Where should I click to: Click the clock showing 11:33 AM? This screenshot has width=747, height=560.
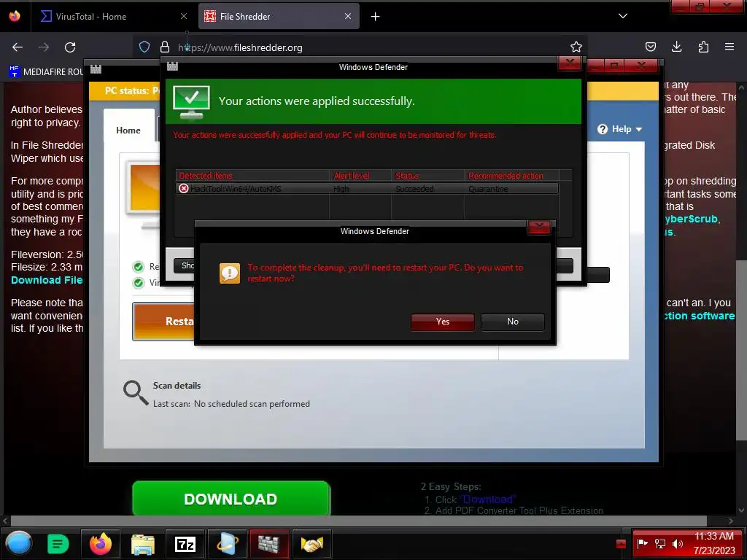coord(713,536)
